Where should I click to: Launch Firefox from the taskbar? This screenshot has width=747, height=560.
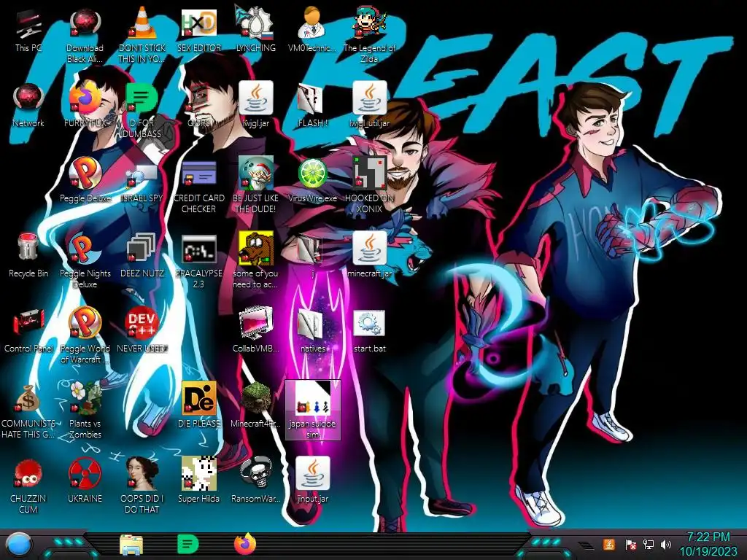coord(245,544)
